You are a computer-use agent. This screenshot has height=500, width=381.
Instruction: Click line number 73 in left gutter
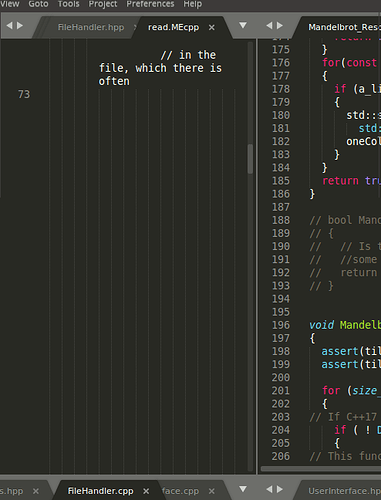pyautogui.click(x=24, y=94)
